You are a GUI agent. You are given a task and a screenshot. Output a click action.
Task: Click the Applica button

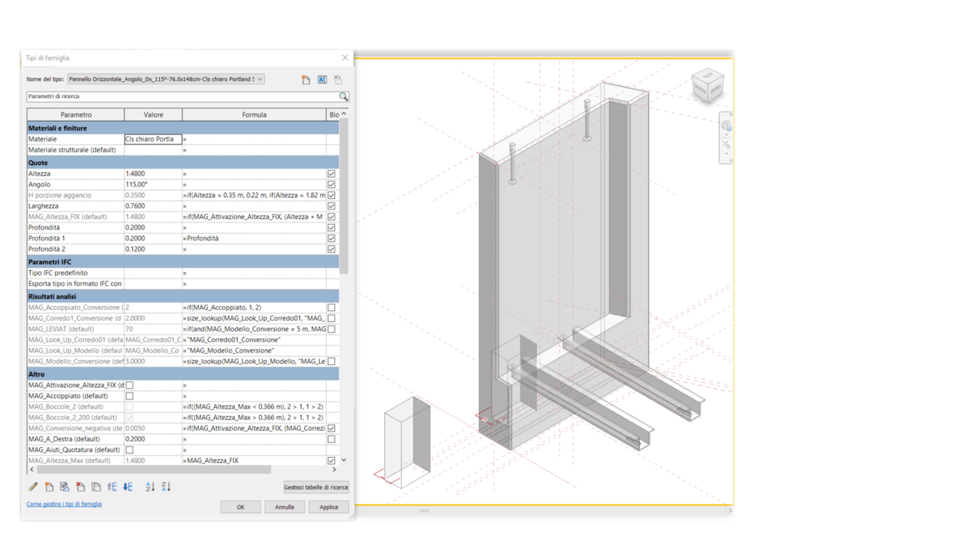coord(329,507)
